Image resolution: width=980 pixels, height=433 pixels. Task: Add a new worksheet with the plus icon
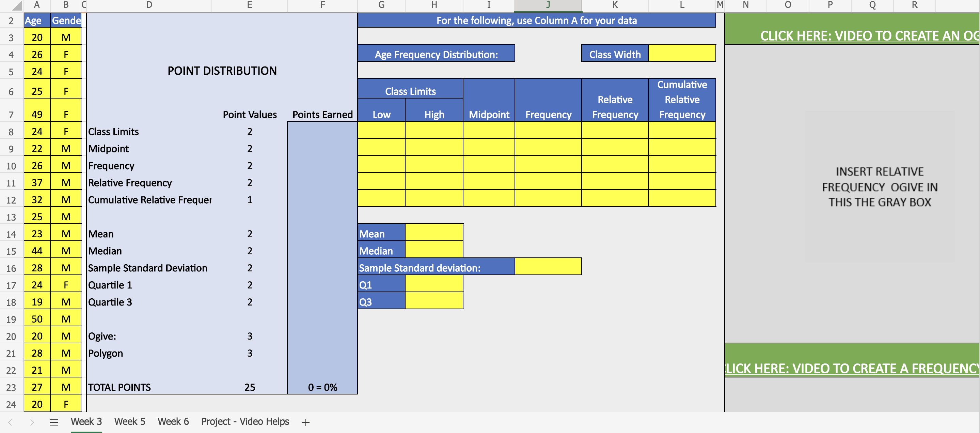tap(305, 421)
